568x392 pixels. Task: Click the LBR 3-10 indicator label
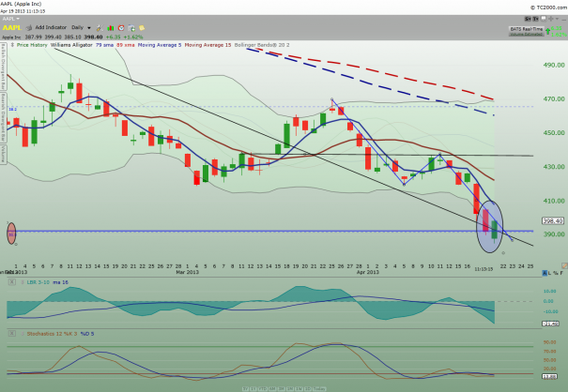click(38, 282)
